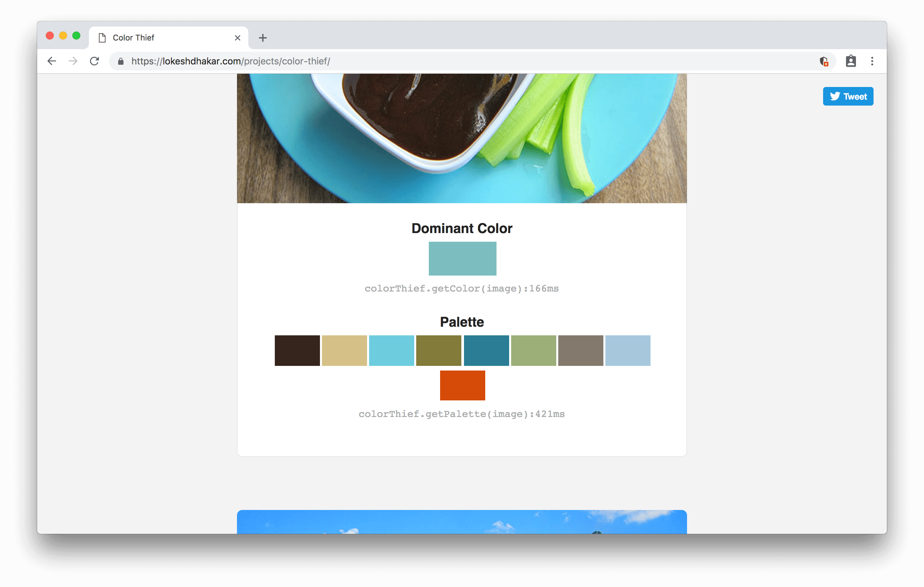Click the blue sky image below
The height and width of the screenshot is (587, 924).
(462, 522)
